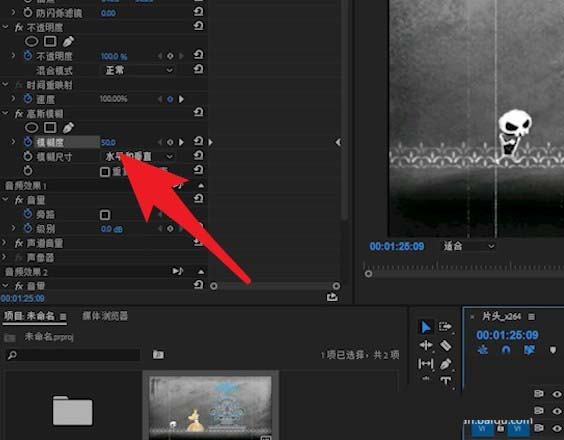Create ellipse mask under 不透明度 effect

click(31, 41)
